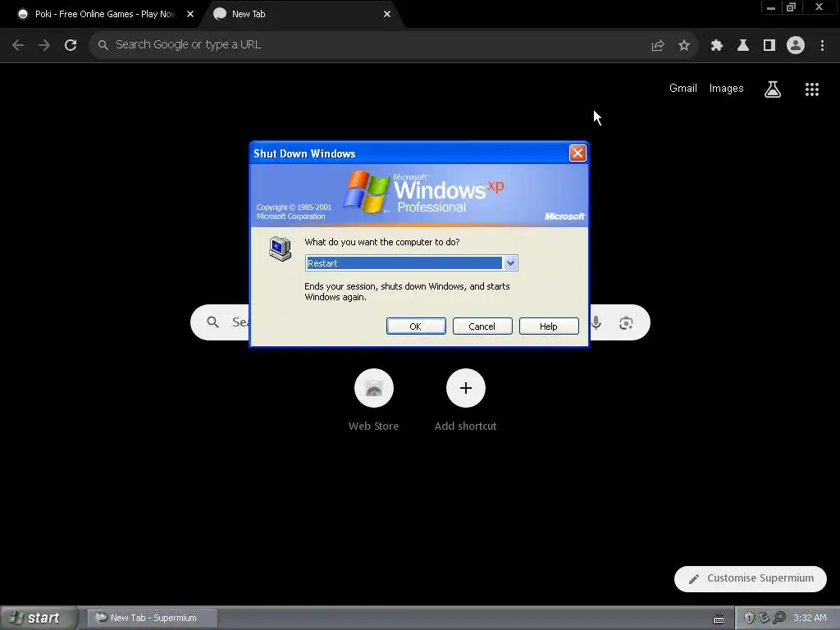Click Customise Supermium button
The image size is (840, 630).
pos(751,578)
